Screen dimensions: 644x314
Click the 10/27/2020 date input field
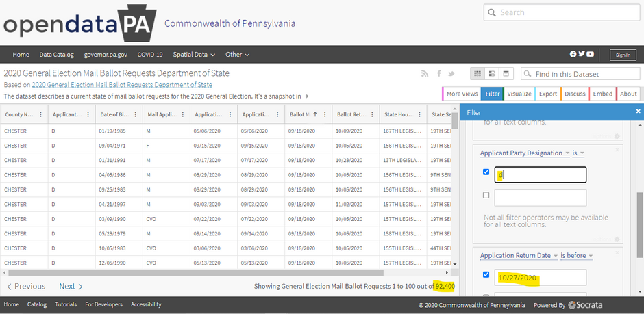click(541, 278)
